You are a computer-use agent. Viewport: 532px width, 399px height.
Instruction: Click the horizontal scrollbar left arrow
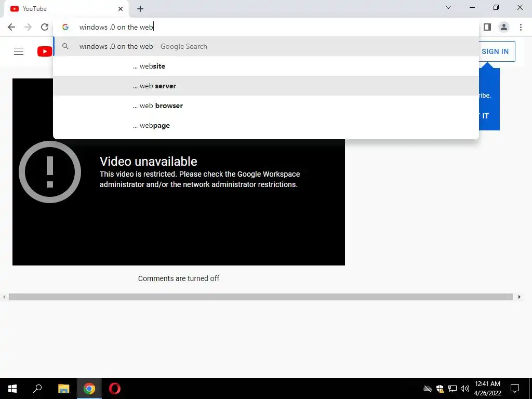click(x=4, y=297)
